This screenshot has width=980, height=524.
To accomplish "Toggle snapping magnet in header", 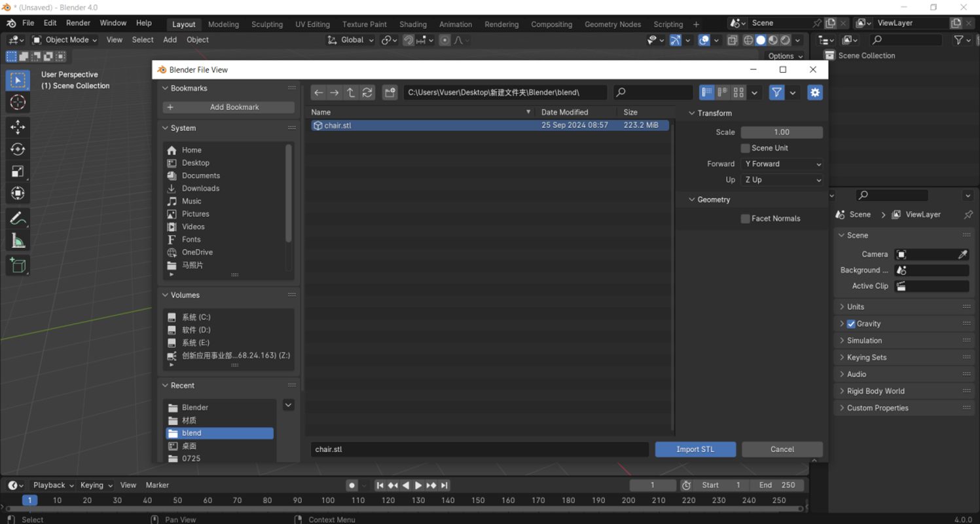I will [x=408, y=40].
